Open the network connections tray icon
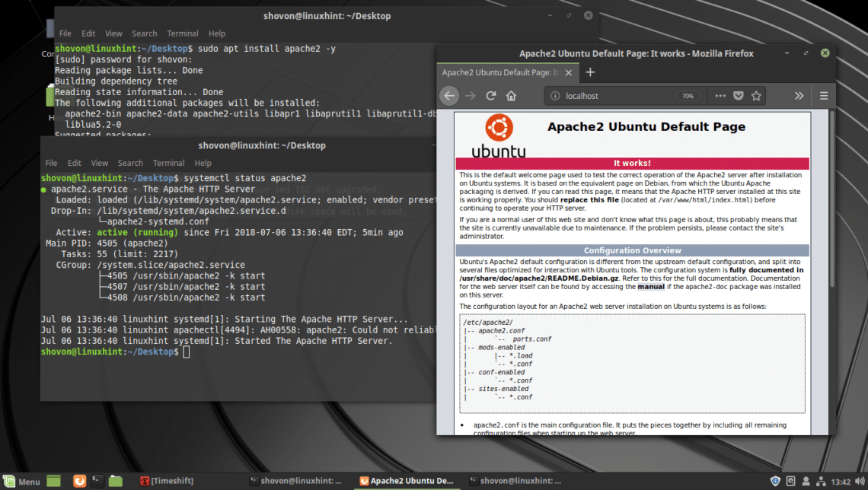The height and width of the screenshot is (490, 868). [821, 481]
